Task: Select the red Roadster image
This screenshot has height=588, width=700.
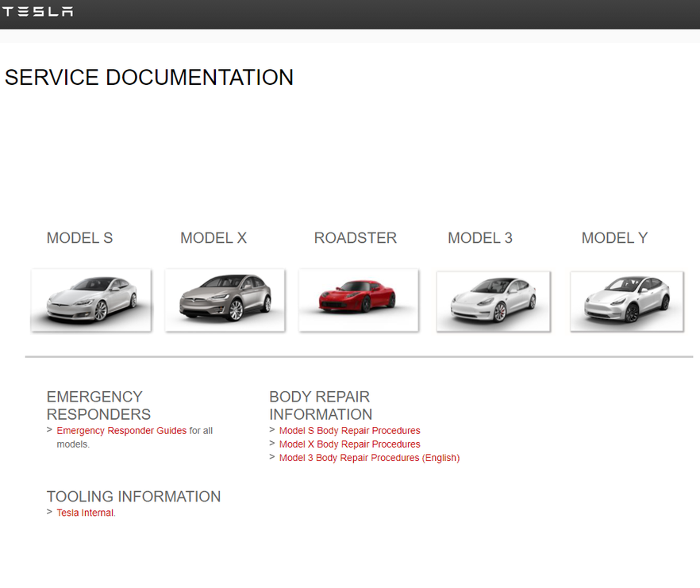Action: 359,300
